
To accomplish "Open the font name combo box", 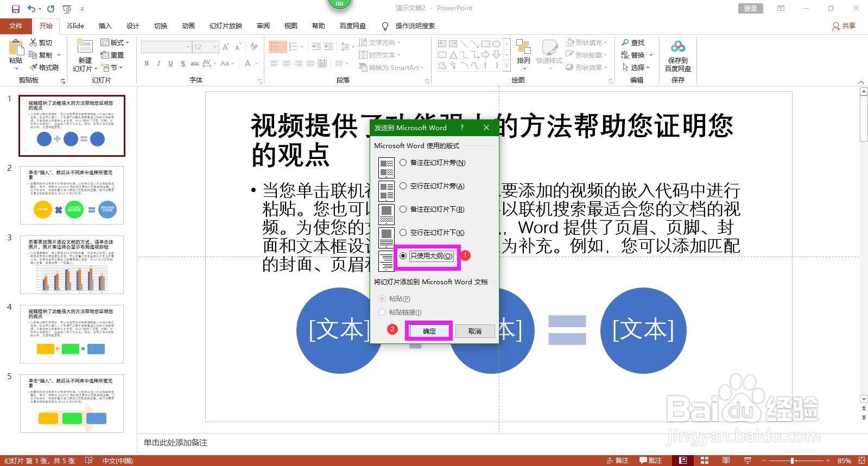I will coord(166,47).
